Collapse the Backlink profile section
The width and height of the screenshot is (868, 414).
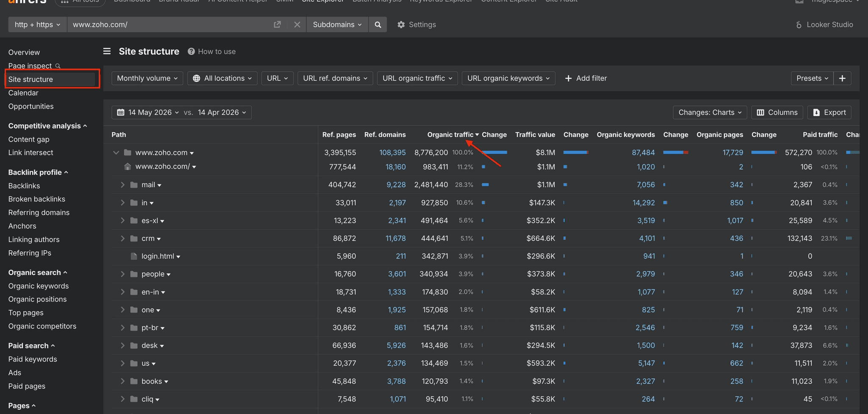[38, 172]
